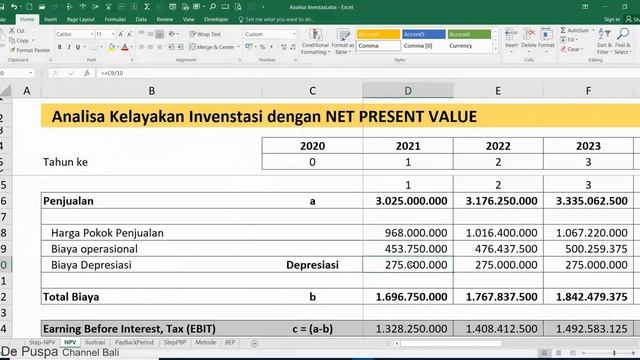640x360 pixels.
Task: Apply the Currency cell style
Action: pyautogui.click(x=469, y=46)
